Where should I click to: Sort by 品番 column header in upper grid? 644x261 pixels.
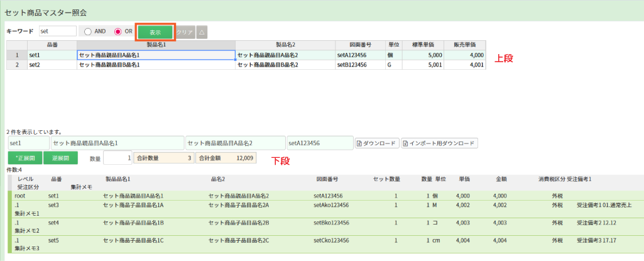(x=52, y=45)
